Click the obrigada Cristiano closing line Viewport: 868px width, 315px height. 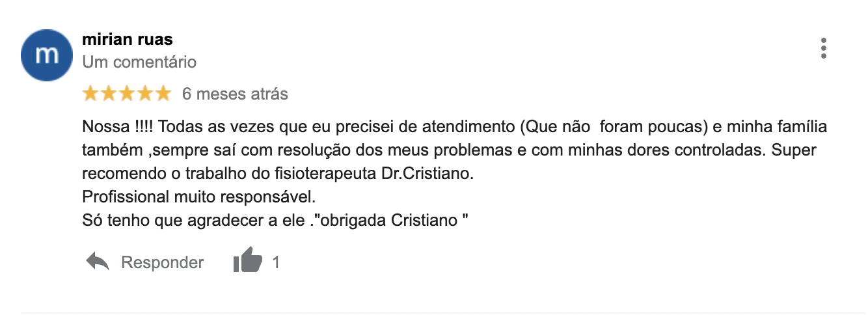click(276, 221)
